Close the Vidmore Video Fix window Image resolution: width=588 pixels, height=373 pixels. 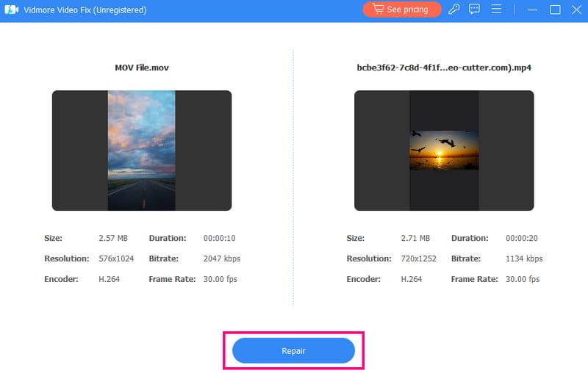point(575,10)
